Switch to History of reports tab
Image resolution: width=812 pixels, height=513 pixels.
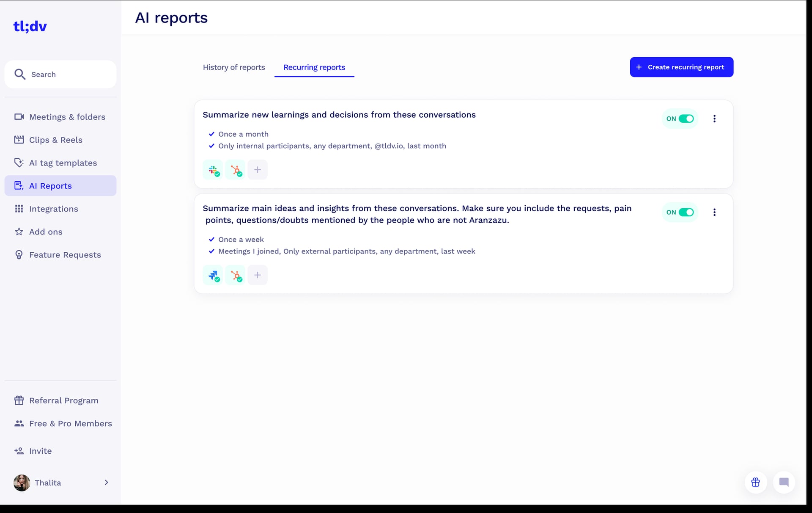point(234,67)
